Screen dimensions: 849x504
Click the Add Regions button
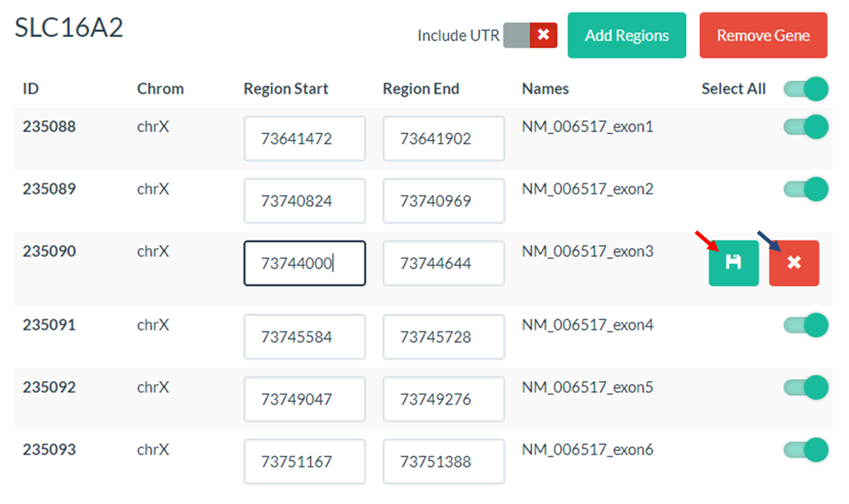click(x=626, y=35)
